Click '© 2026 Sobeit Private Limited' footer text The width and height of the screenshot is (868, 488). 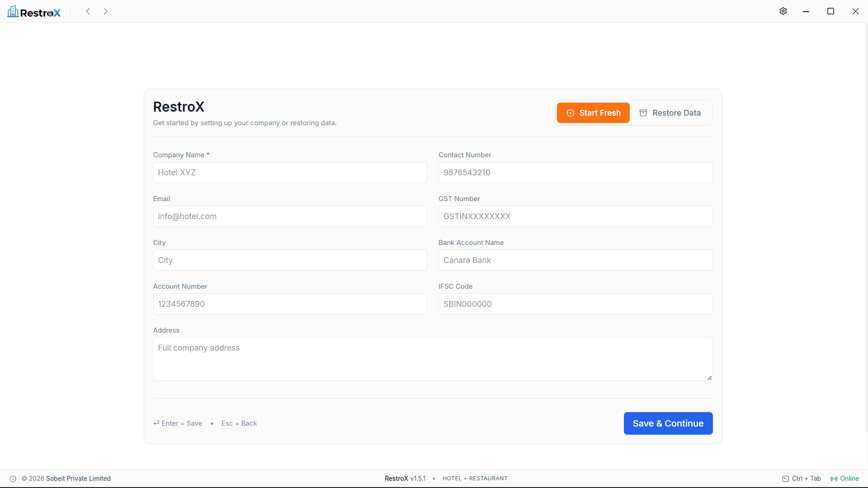click(66, 479)
